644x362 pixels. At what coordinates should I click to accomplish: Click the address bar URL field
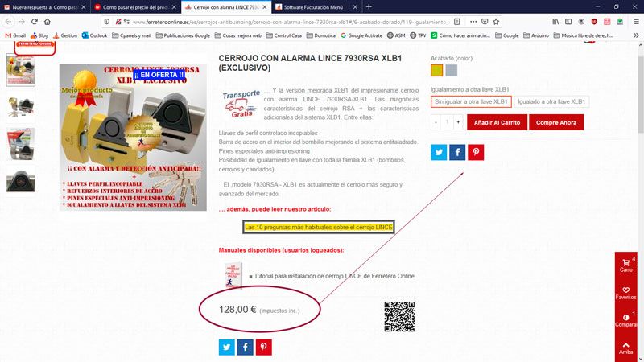[x=290, y=22]
